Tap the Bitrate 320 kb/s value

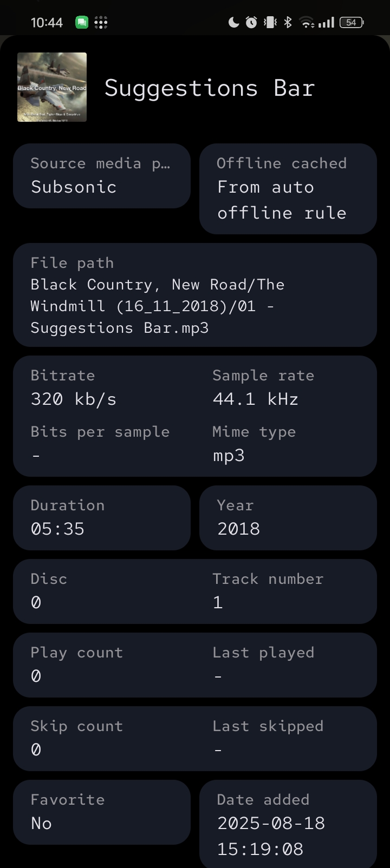point(74,399)
